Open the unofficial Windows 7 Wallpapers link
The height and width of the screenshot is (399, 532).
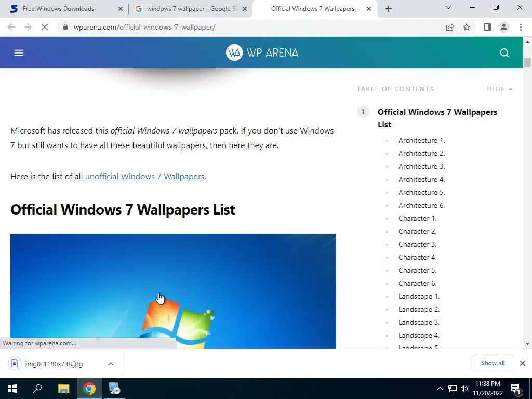pos(144,177)
